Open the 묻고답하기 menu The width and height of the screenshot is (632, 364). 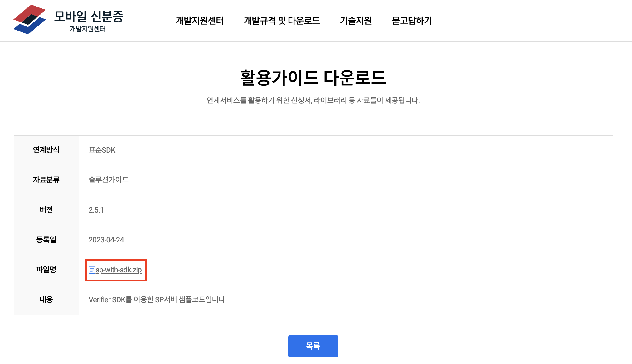point(412,21)
